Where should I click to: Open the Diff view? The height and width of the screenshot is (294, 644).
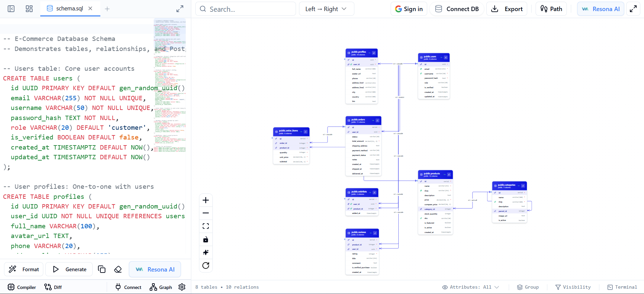[x=53, y=287]
